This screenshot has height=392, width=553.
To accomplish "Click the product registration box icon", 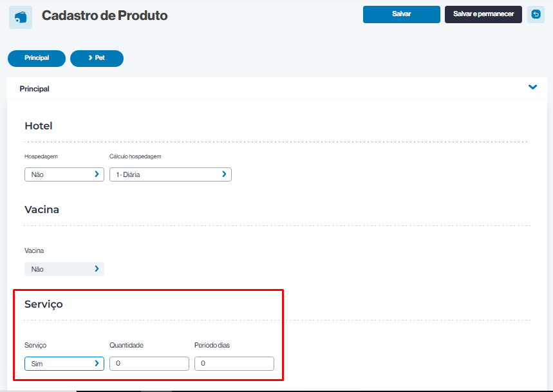I will pyautogui.click(x=21, y=17).
